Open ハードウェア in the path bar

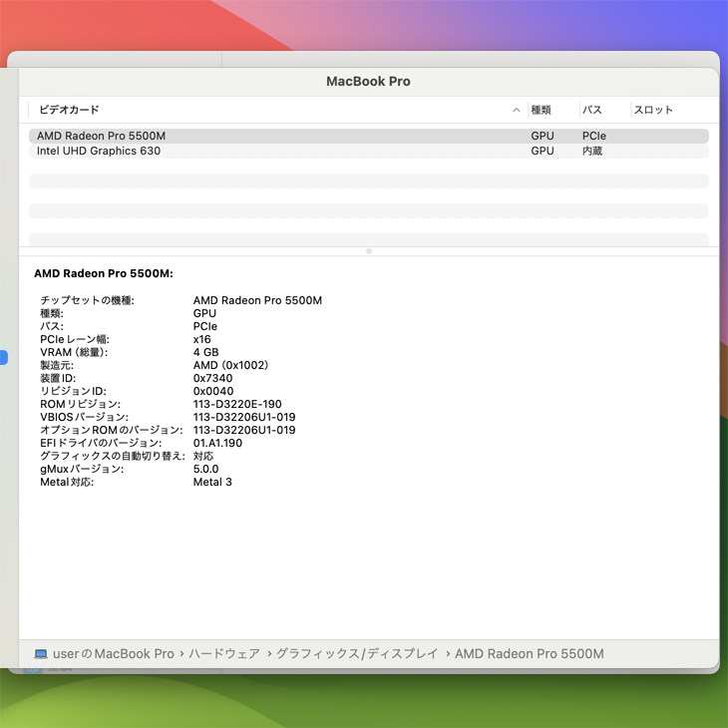tap(224, 654)
